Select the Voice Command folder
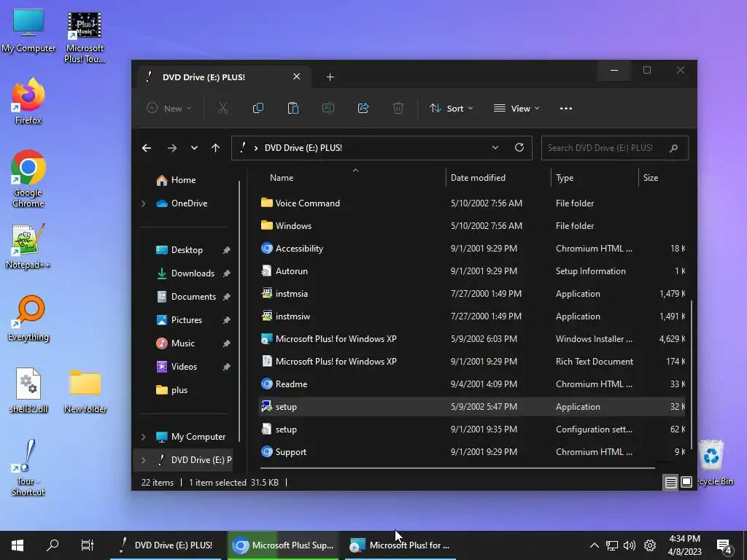This screenshot has width=747, height=560. (x=472, y=203)
